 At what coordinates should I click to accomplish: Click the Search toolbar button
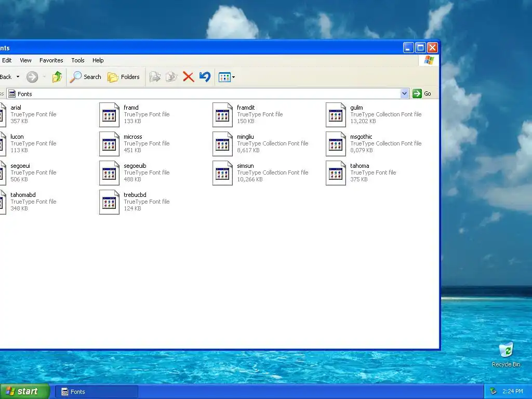point(86,77)
